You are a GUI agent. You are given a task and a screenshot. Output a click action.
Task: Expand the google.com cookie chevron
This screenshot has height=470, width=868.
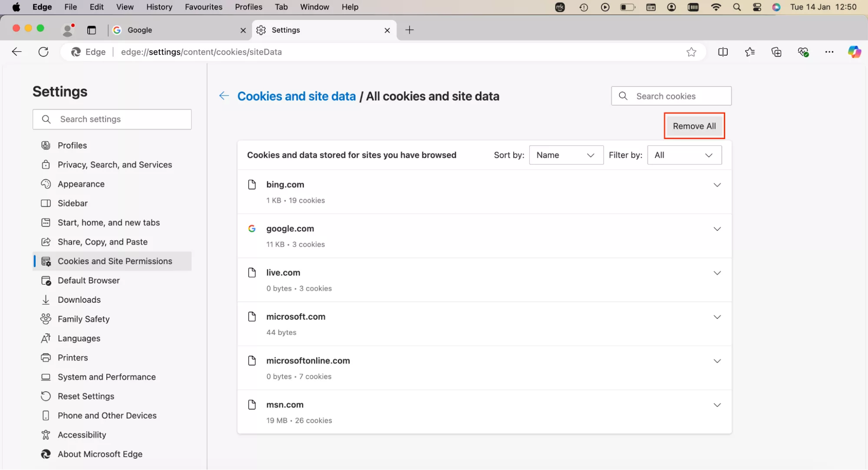(x=717, y=229)
